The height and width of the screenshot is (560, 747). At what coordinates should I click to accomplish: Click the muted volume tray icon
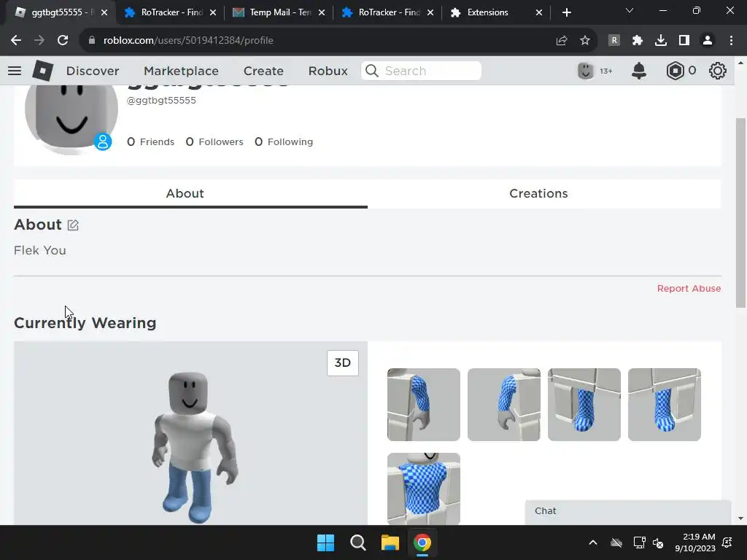tap(659, 542)
